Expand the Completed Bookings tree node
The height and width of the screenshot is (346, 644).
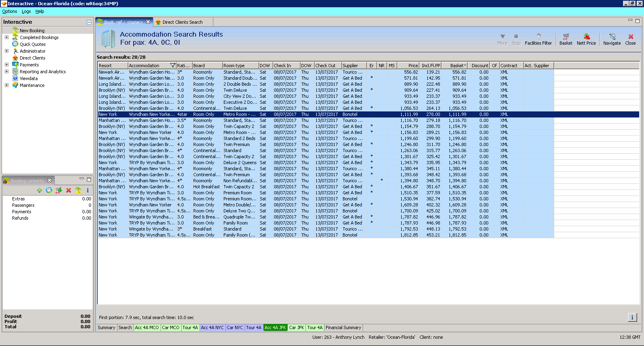pyautogui.click(x=6, y=37)
